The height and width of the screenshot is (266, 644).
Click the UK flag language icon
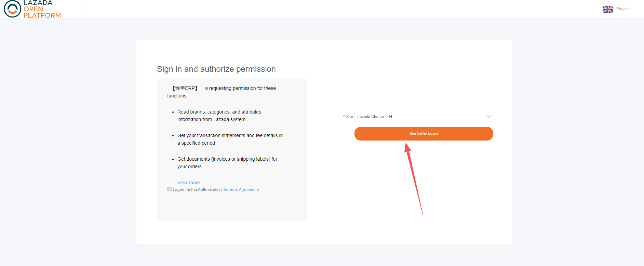(x=607, y=9)
